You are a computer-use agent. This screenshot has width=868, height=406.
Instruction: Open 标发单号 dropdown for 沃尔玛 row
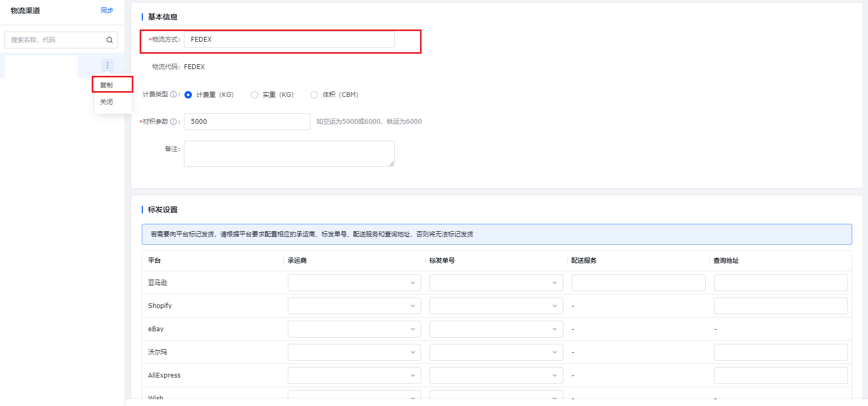coord(496,352)
